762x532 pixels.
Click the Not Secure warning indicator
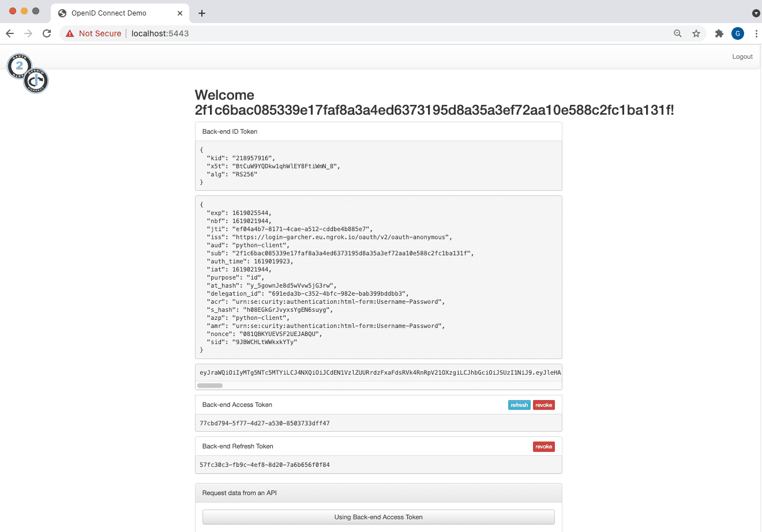(92, 33)
